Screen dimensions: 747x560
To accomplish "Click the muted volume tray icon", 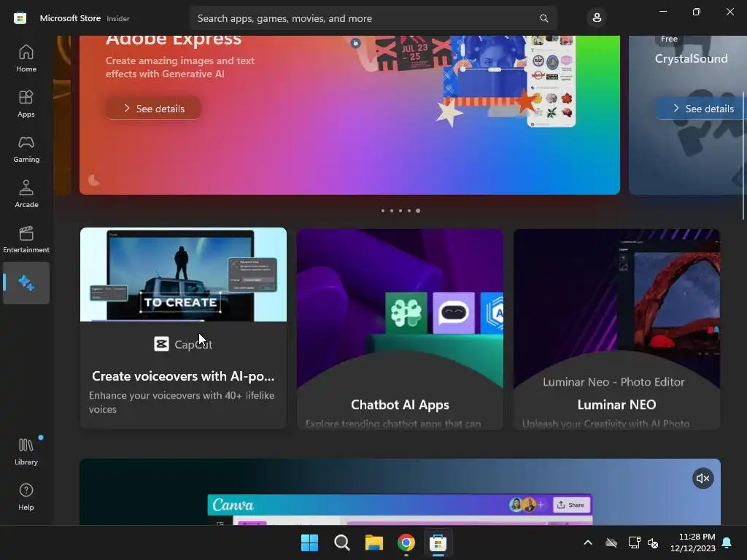I will (x=653, y=542).
